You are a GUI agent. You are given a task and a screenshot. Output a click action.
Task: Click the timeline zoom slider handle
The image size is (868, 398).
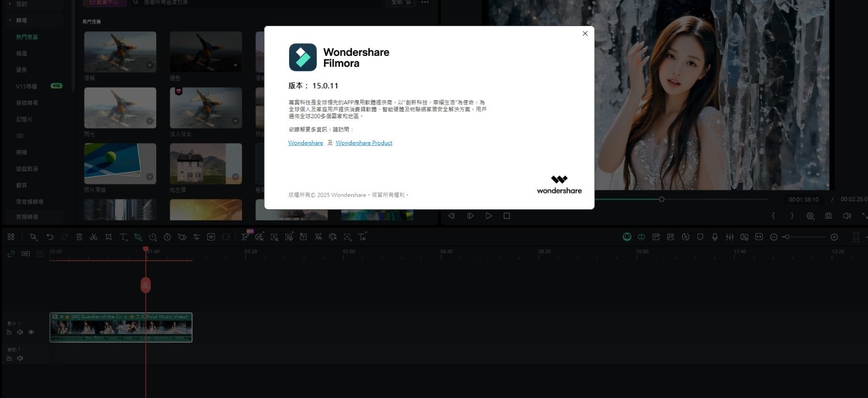tap(787, 237)
